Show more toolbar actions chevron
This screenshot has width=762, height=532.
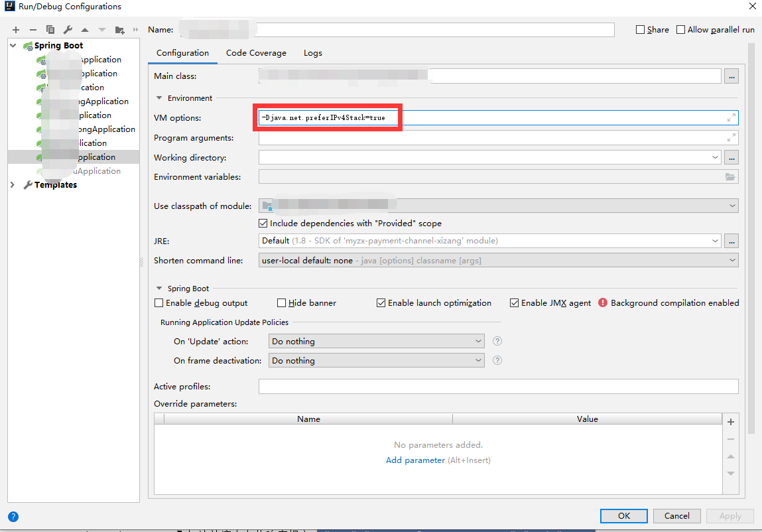click(x=135, y=30)
